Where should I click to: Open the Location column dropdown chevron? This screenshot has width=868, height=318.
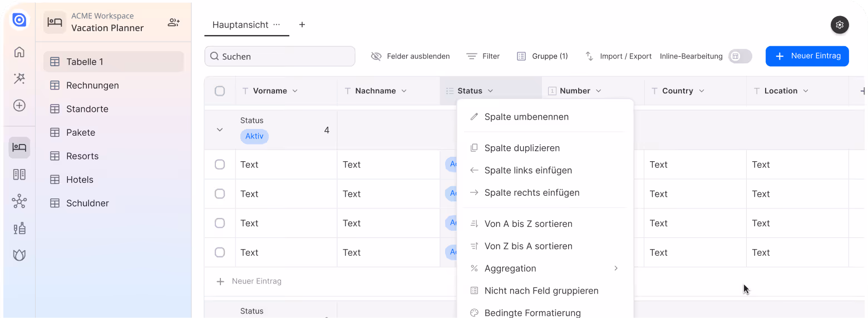tap(806, 91)
